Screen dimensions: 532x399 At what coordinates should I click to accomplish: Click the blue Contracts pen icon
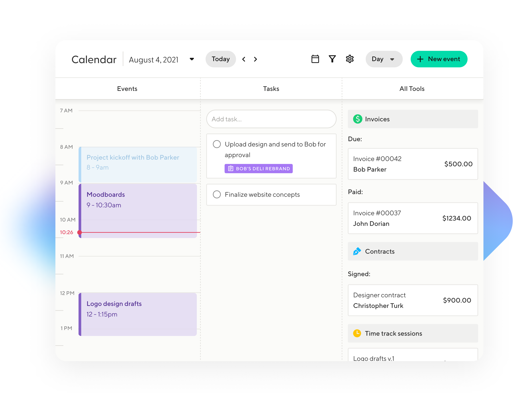(x=357, y=251)
